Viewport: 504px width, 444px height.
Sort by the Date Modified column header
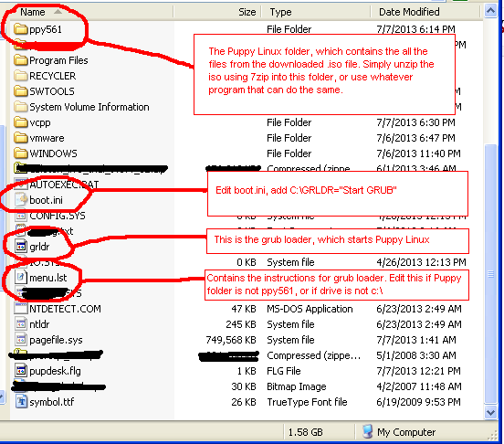(425, 12)
